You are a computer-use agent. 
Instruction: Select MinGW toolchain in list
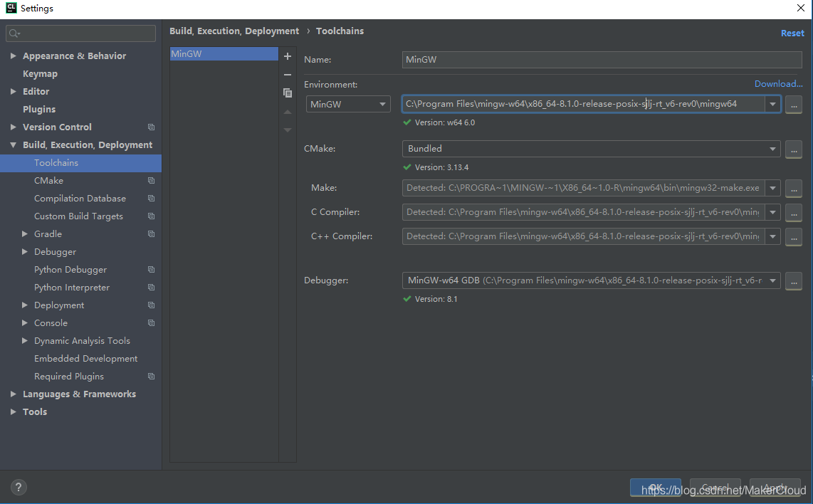point(224,54)
